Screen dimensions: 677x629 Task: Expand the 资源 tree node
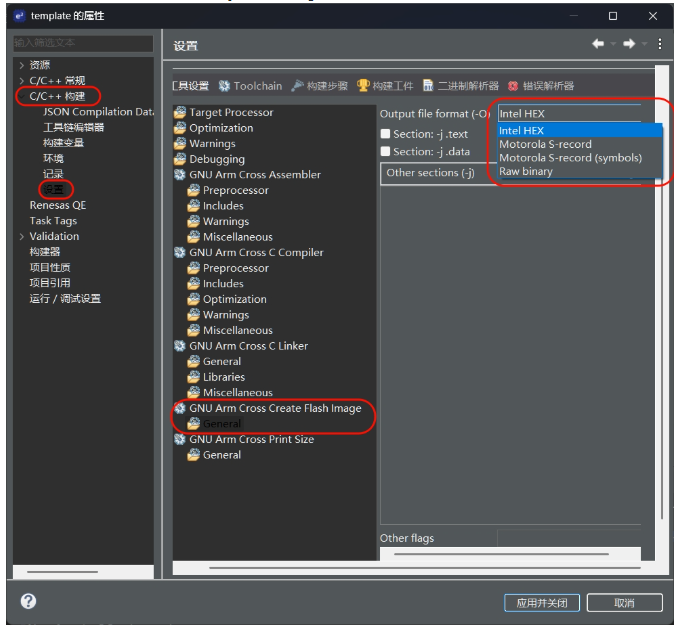pos(22,65)
